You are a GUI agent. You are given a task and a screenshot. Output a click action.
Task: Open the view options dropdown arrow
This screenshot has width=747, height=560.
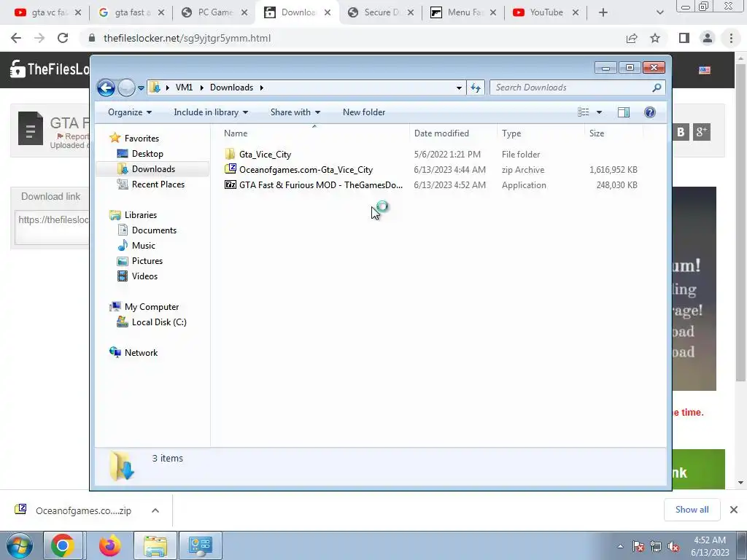click(600, 112)
